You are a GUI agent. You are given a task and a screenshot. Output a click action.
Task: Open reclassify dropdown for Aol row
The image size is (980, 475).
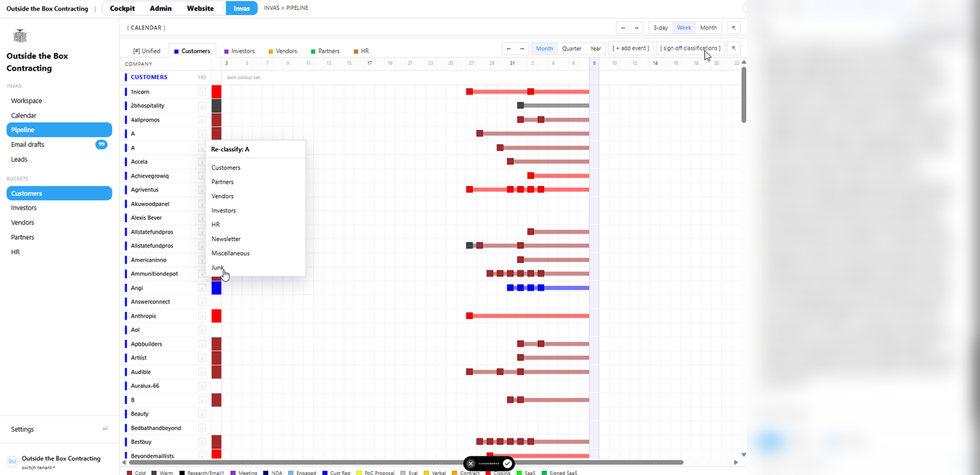pos(202,329)
